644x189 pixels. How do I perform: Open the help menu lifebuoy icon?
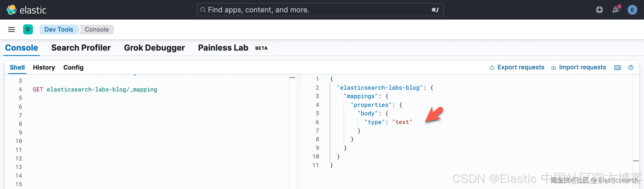tap(599, 10)
